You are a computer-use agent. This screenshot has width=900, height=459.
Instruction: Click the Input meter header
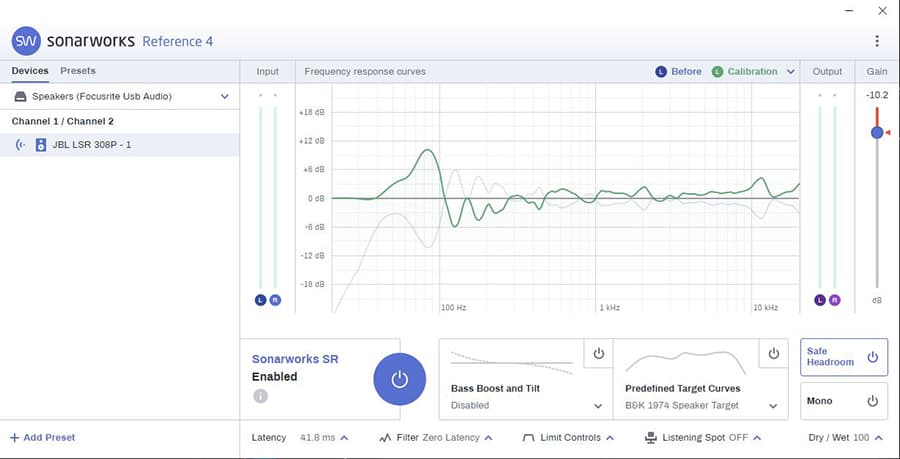[267, 72]
